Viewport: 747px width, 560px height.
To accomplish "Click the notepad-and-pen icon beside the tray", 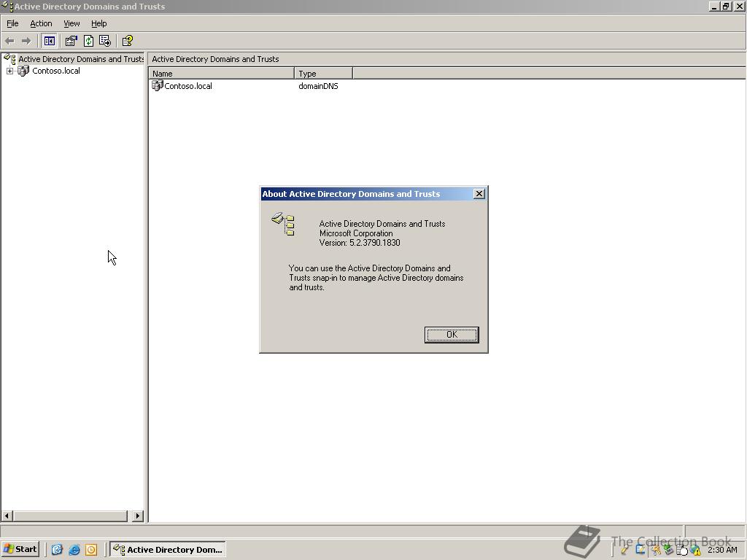I will (640, 550).
